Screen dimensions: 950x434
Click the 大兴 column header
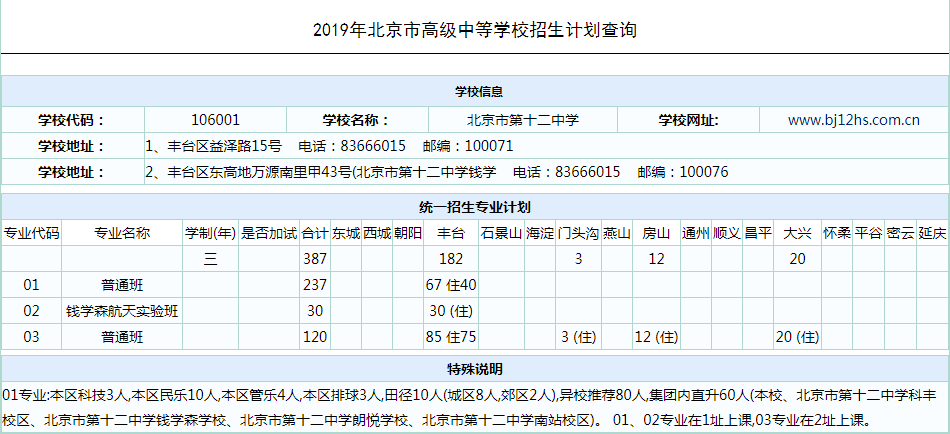click(797, 233)
